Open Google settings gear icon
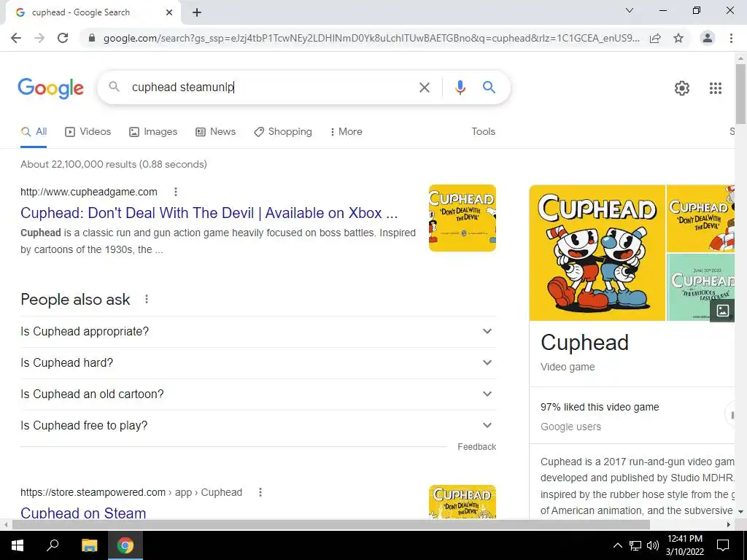747x560 pixels. 682,88
